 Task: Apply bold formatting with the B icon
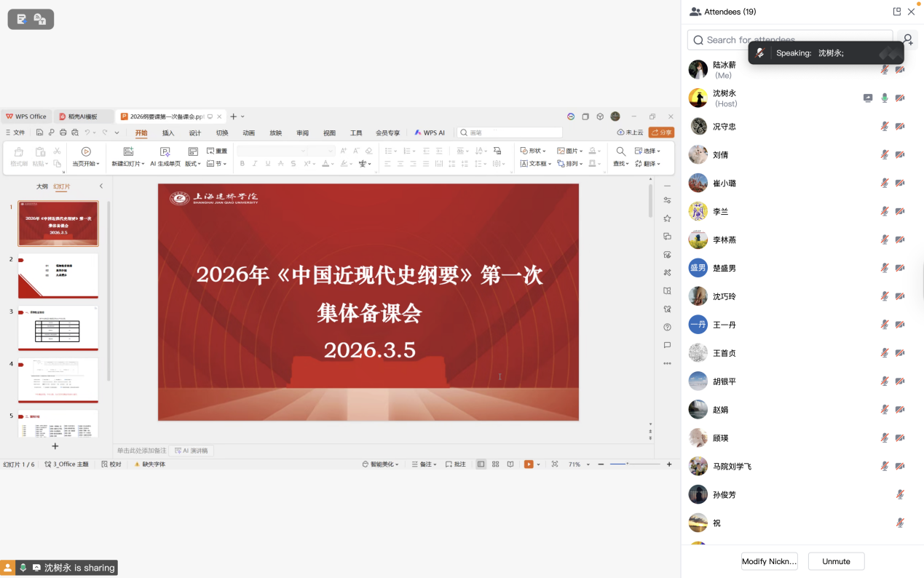(x=242, y=164)
